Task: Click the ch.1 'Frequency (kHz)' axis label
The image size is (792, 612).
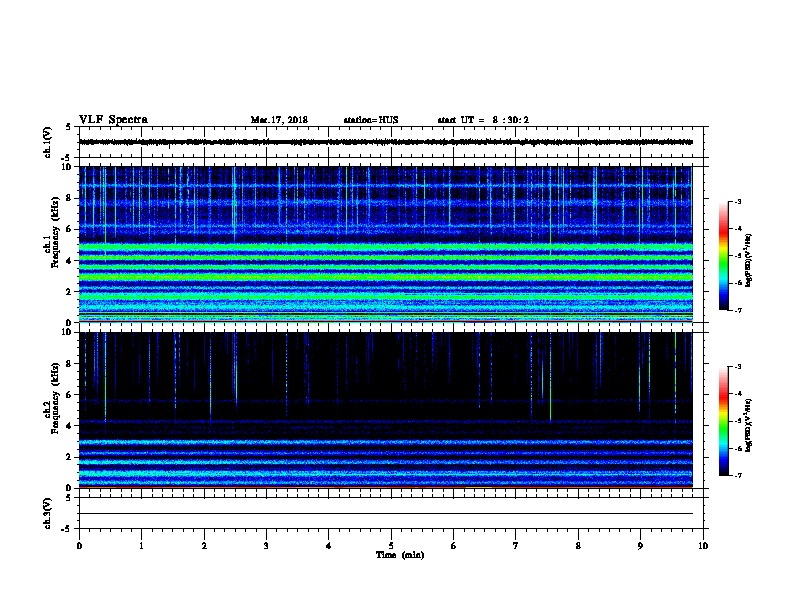Action: [x=55, y=233]
